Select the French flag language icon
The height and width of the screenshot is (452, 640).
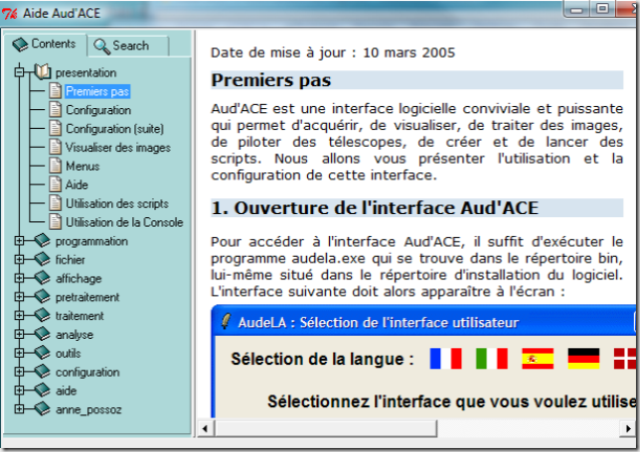444,358
